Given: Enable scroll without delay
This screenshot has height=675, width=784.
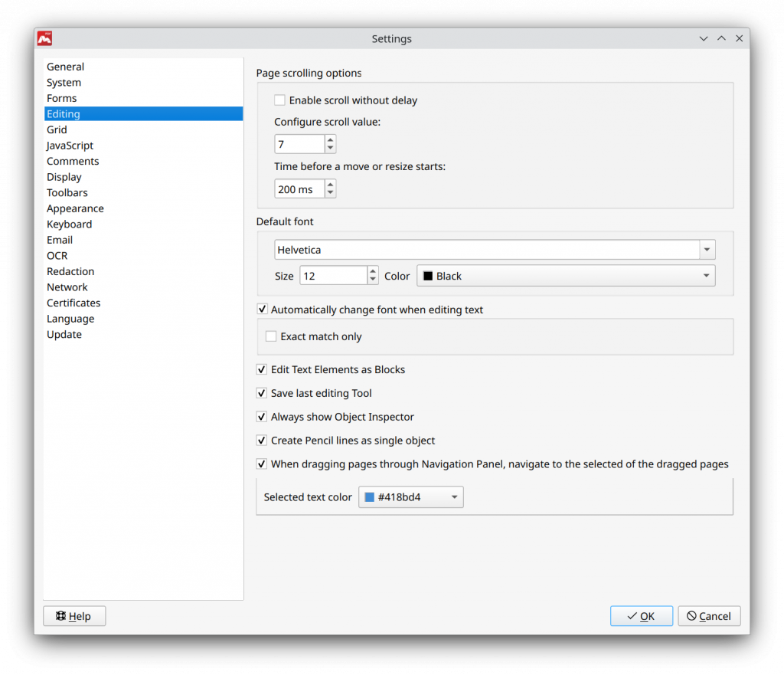Looking at the screenshot, I should 279,100.
